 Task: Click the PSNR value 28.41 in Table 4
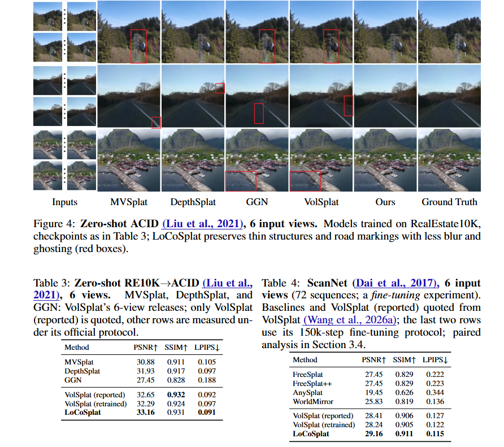tap(374, 416)
